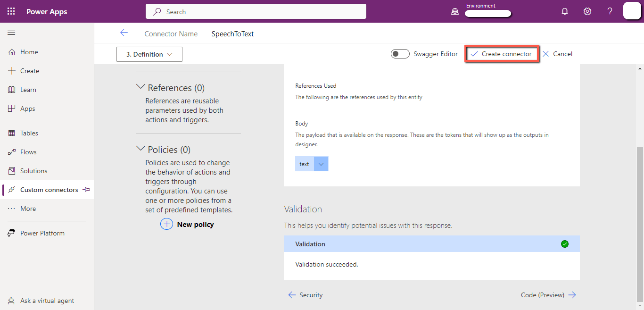Open Apps in the navigation

[28, 109]
